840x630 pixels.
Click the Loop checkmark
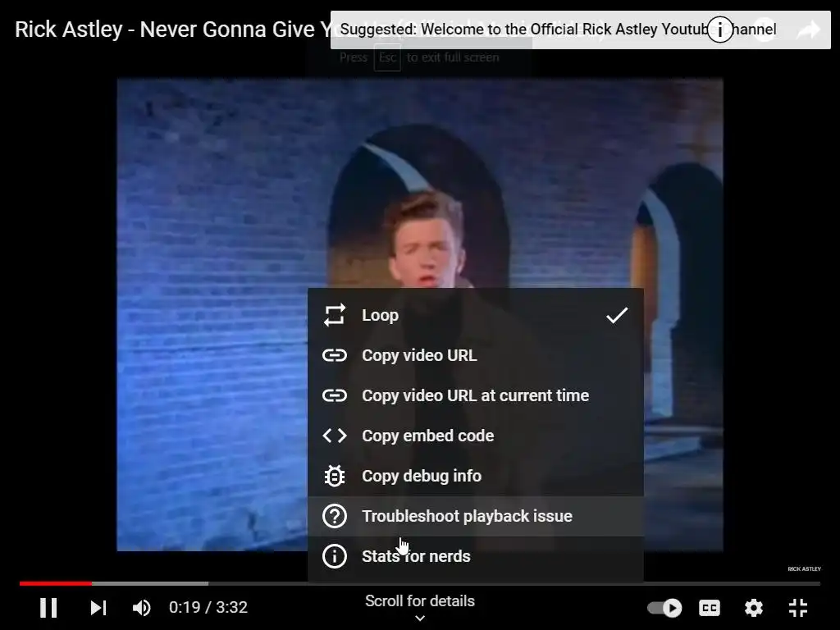tap(617, 315)
